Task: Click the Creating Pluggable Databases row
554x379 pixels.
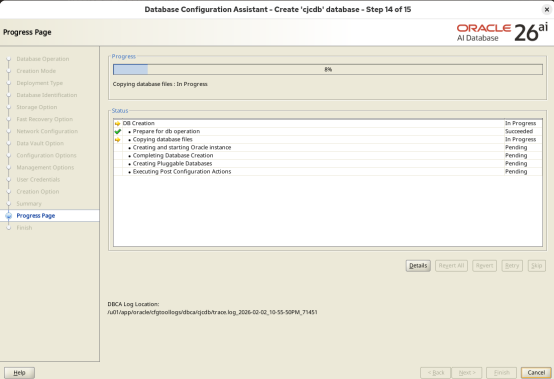Action: tap(328, 164)
